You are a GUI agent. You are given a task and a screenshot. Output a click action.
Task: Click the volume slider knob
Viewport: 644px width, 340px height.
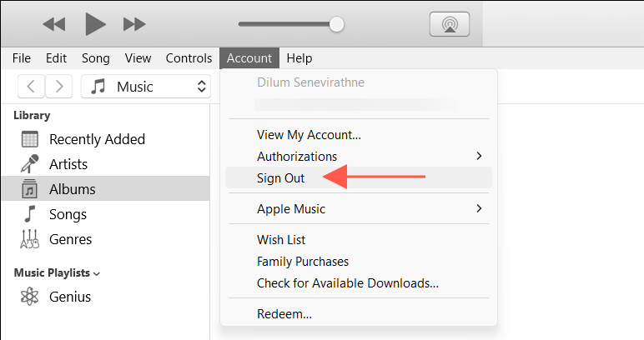[x=336, y=24]
